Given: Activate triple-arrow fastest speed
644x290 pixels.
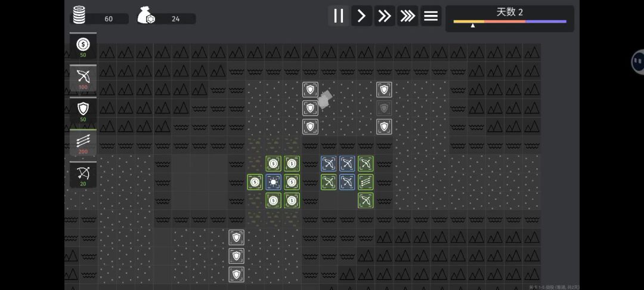Looking at the screenshot, I should click(408, 16).
